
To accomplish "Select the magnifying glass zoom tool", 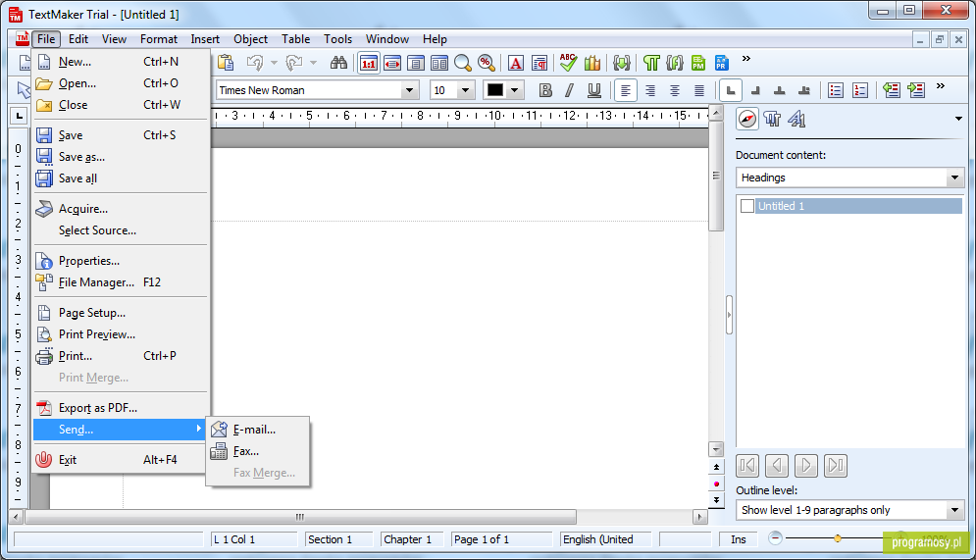I will (x=462, y=63).
